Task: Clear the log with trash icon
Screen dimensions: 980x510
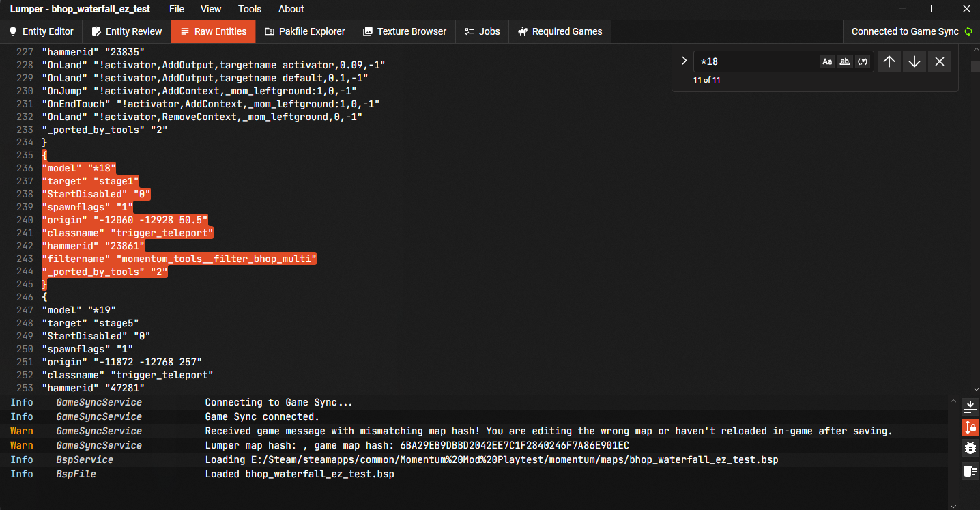Action: pyautogui.click(x=970, y=470)
